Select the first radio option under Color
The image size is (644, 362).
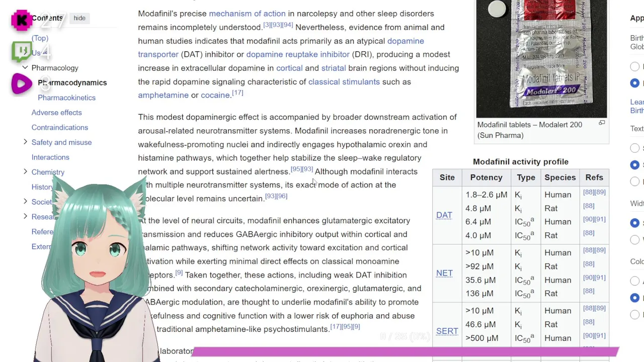tap(635, 281)
